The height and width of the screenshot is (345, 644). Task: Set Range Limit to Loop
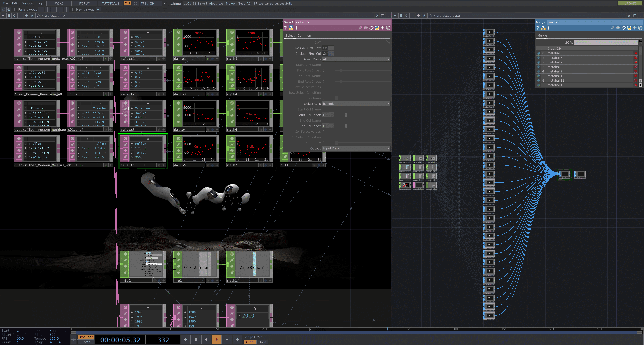click(x=250, y=342)
